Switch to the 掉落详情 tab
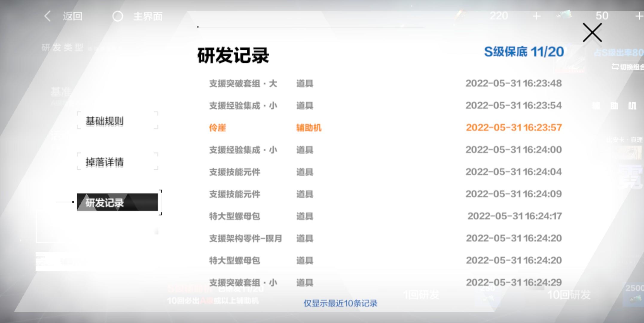This screenshot has height=323, width=644. click(x=117, y=161)
